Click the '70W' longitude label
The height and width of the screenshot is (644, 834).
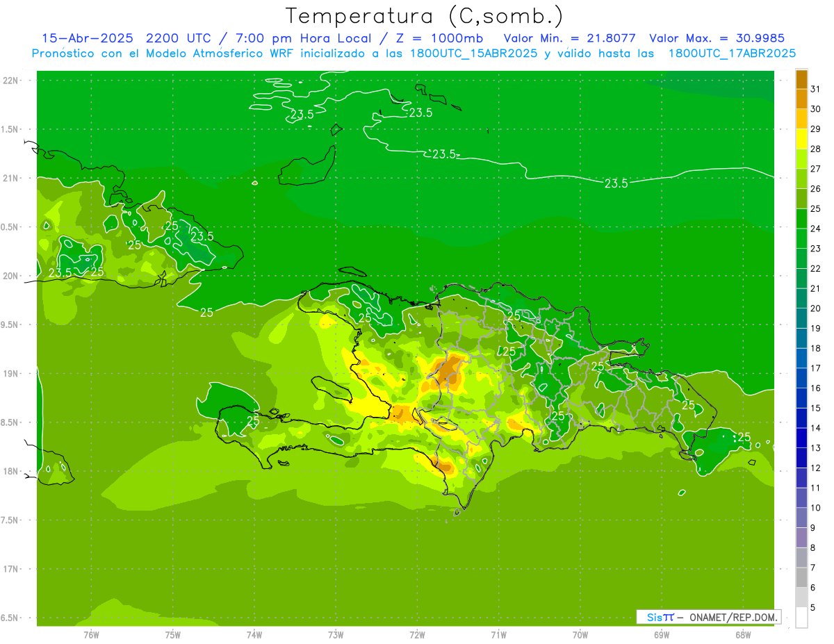tap(580, 634)
